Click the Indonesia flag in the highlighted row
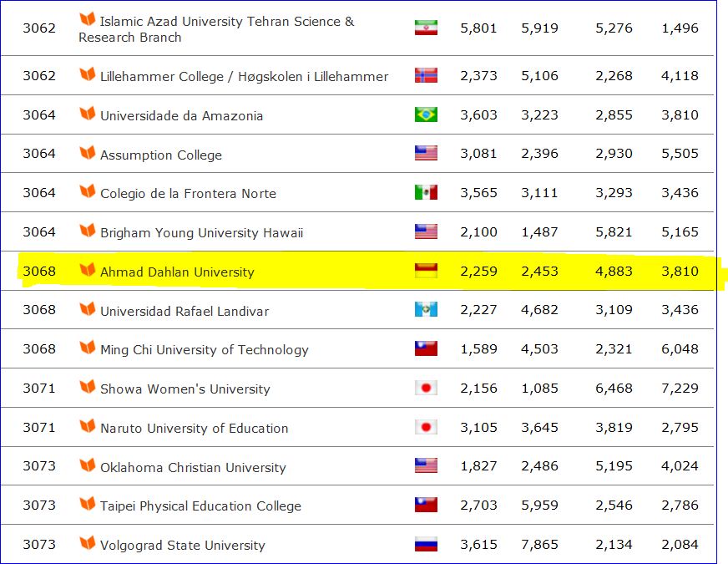Image resolution: width=728 pixels, height=564 pixels. point(426,271)
